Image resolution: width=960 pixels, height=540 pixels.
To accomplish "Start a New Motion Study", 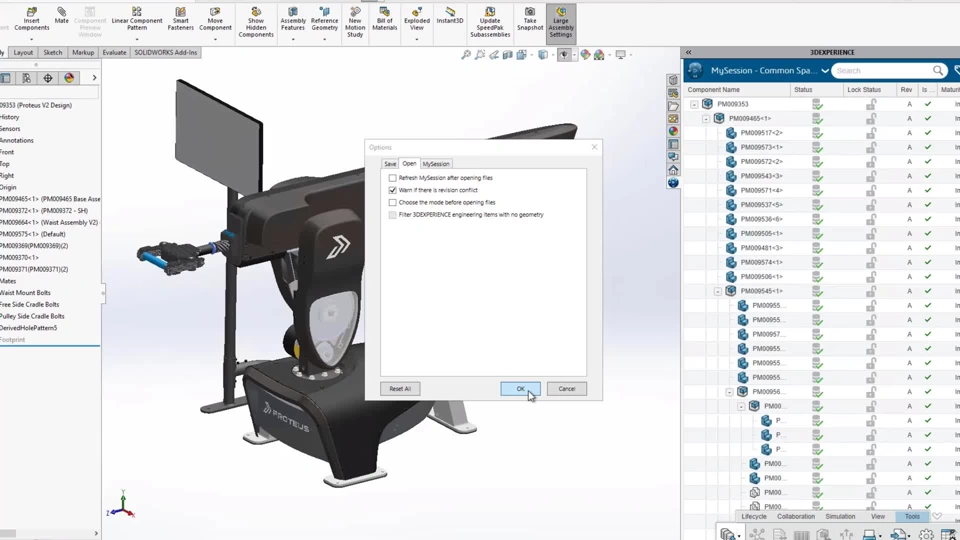I will tap(354, 23).
